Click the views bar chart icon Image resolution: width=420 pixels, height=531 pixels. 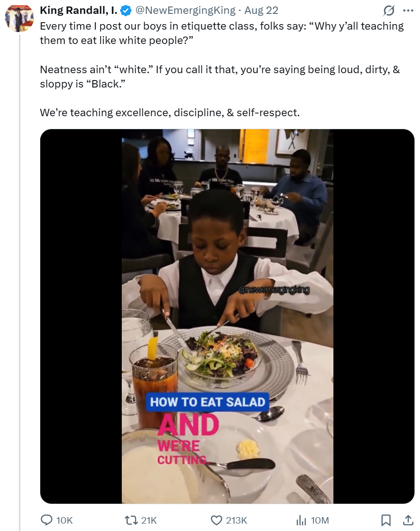[x=301, y=520]
